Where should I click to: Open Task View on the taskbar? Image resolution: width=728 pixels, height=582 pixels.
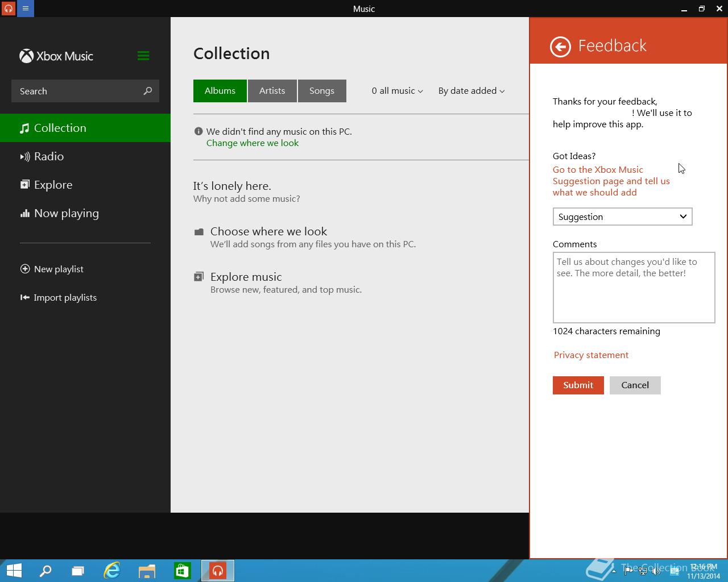tap(78, 571)
